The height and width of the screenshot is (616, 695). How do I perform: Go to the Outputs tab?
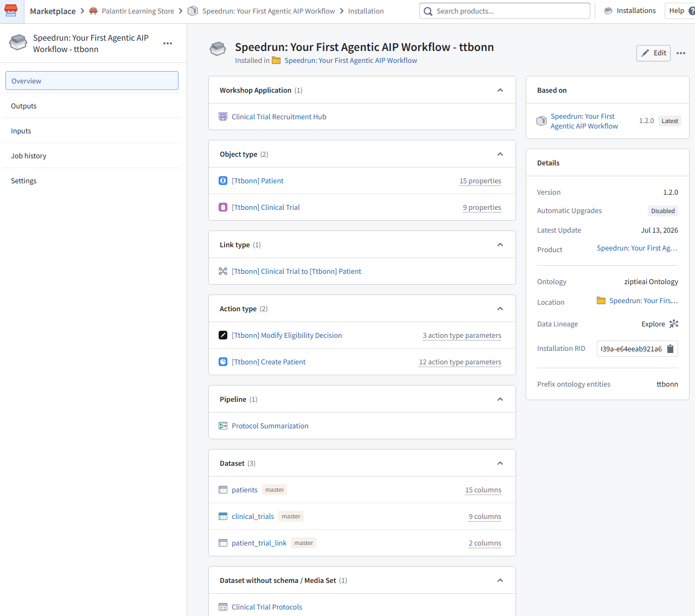coord(92,106)
